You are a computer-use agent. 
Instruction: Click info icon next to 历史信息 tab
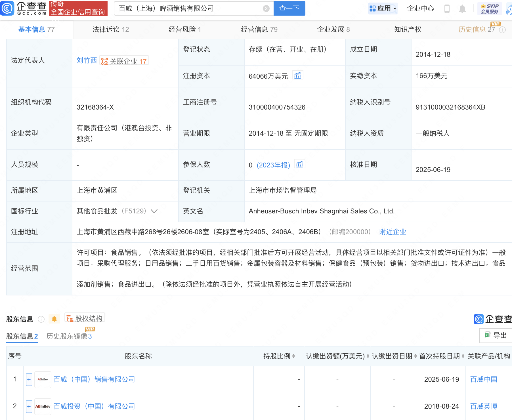click(502, 30)
